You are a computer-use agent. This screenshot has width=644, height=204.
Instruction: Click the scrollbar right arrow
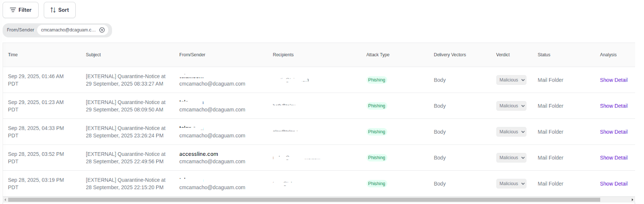(632, 200)
